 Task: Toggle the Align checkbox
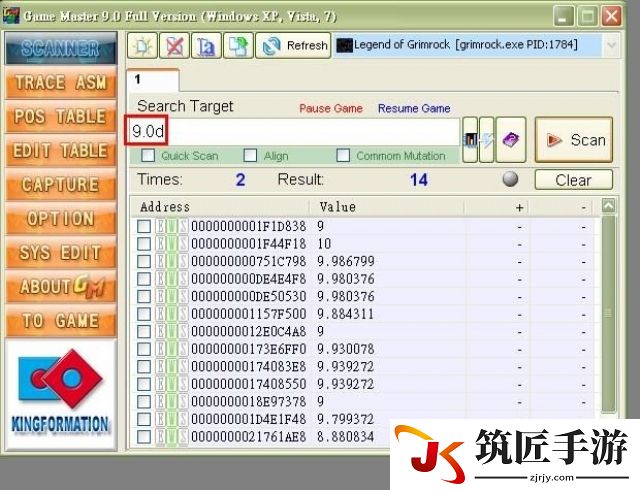tap(250, 155)
